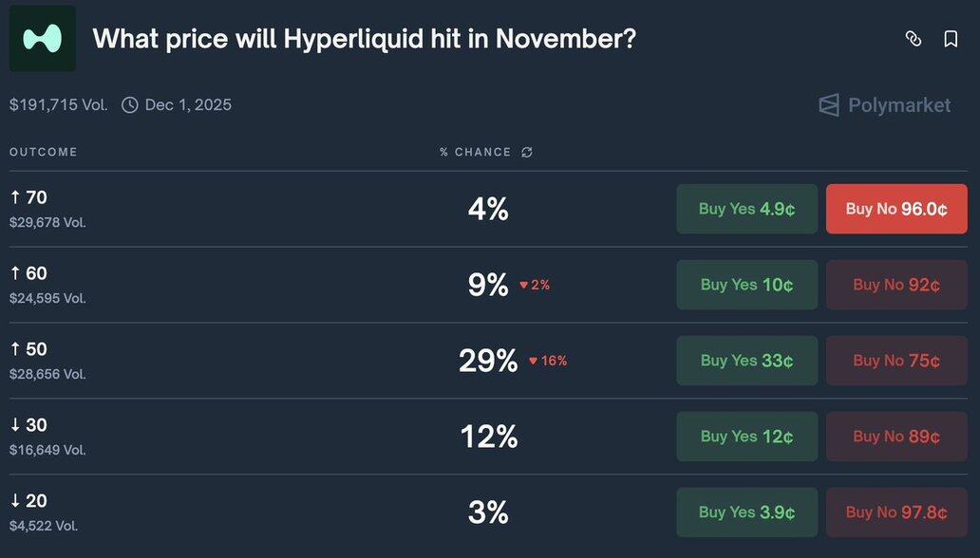The image size is (980, 558).
Task: Copy the market link icon
Action: pos(914,39)
